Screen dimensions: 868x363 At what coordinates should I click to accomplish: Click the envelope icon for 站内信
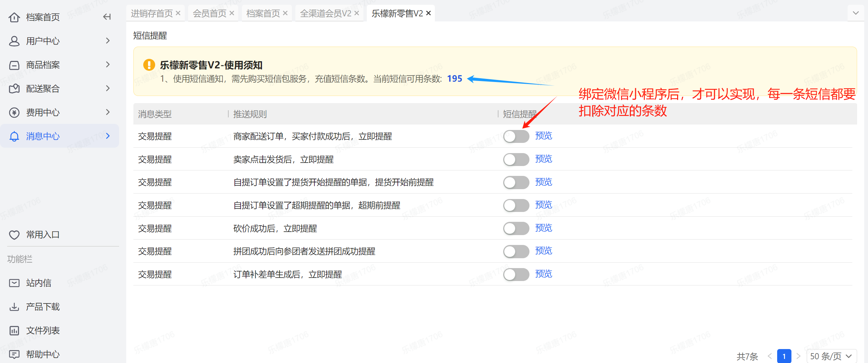point(14,283)
